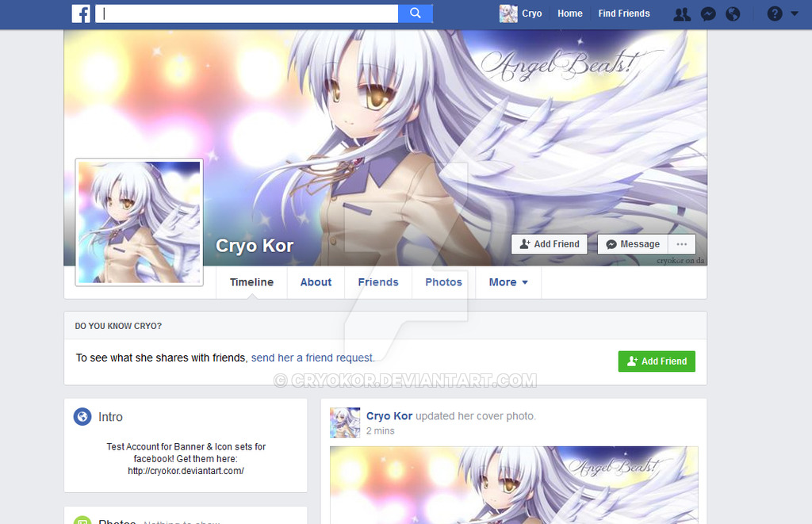
Task: Click the green Add Friend button
Action: coord(657,361)
